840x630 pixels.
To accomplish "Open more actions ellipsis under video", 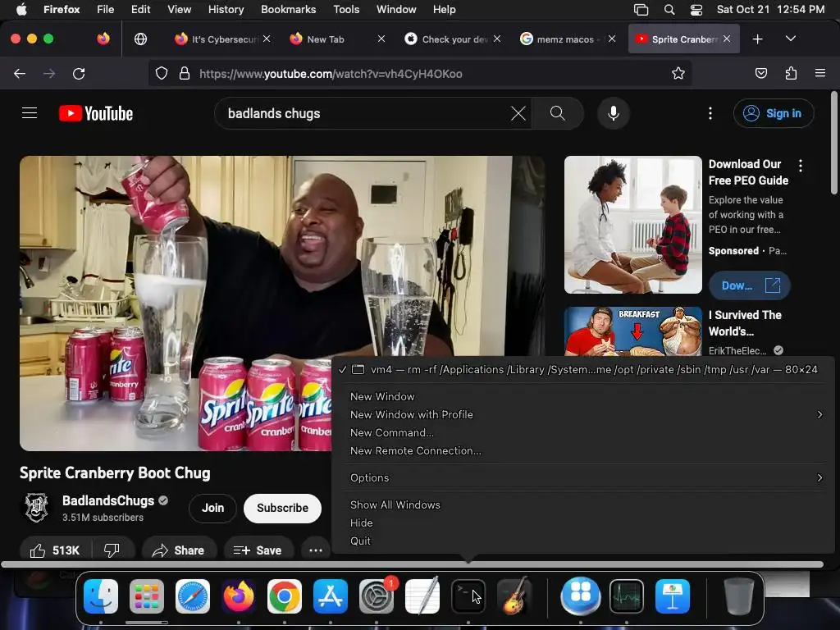I will tap(316, 550).
